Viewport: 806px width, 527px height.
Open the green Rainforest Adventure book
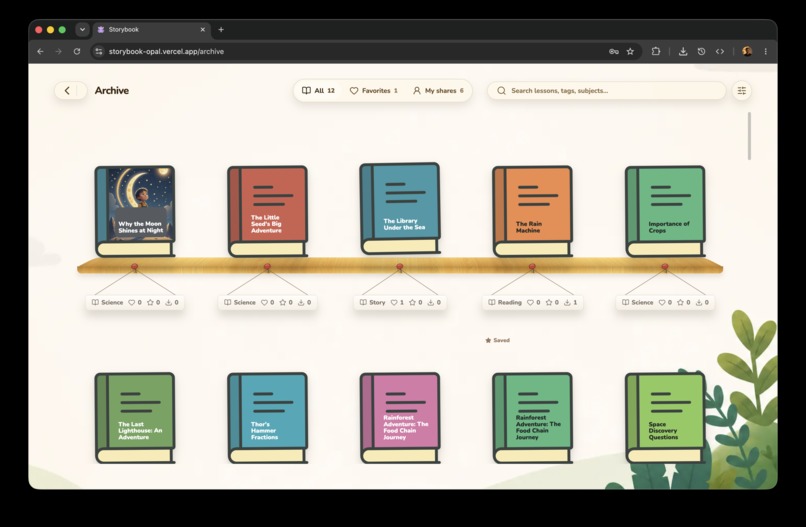click(x=533, y=418)
